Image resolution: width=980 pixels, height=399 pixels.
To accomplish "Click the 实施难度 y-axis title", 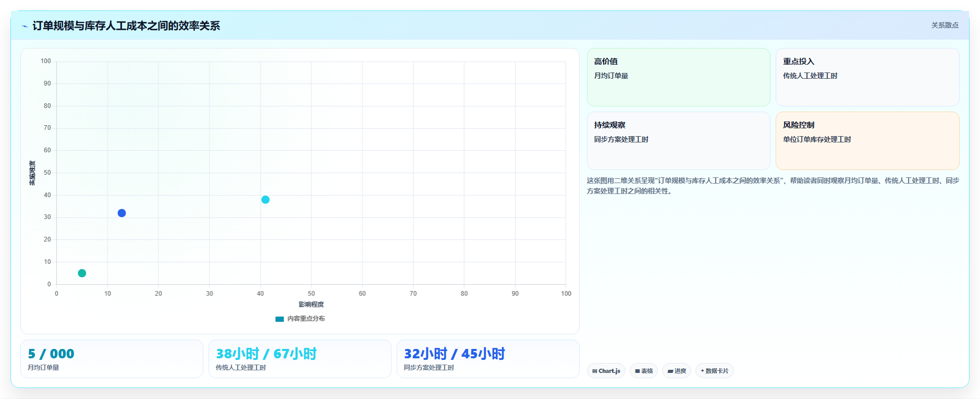I will point(32,173).
